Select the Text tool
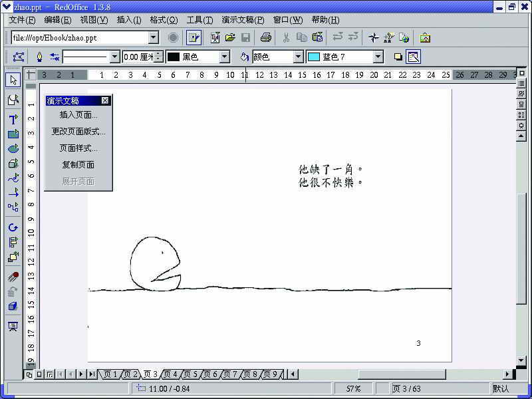This screenshot has height=399, width=532. coord(13,120)
